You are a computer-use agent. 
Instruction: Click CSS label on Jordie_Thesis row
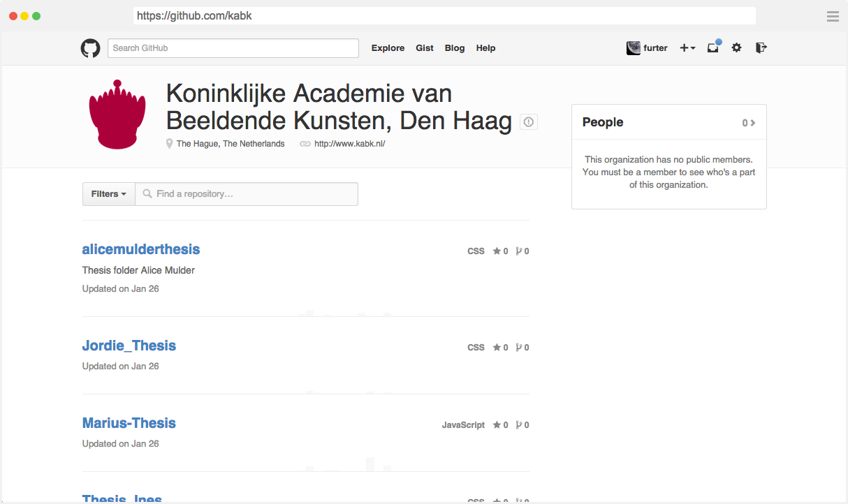click(476, 348)
